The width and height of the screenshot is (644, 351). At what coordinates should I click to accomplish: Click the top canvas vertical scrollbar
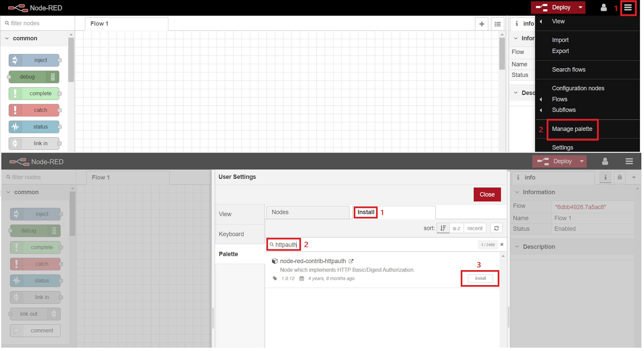click(502, 53)
